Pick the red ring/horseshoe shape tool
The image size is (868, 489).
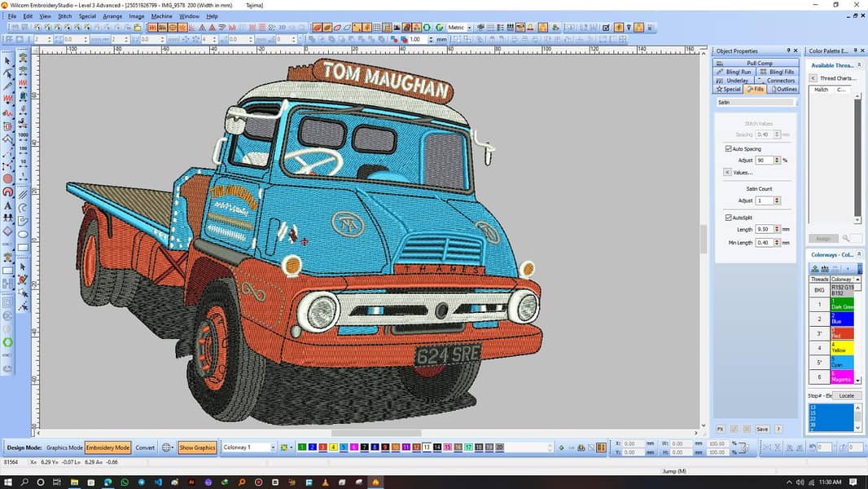pyautogui.click(x=8, y=192)
